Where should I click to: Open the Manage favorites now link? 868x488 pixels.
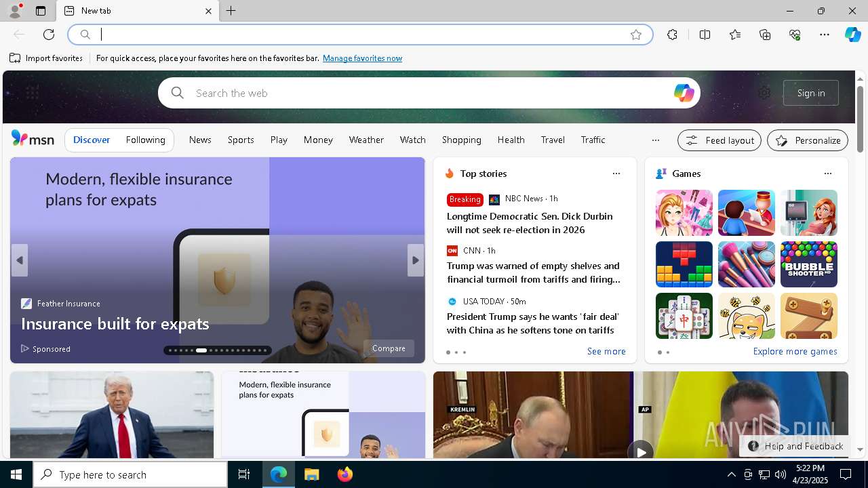[x=362, y=58]
